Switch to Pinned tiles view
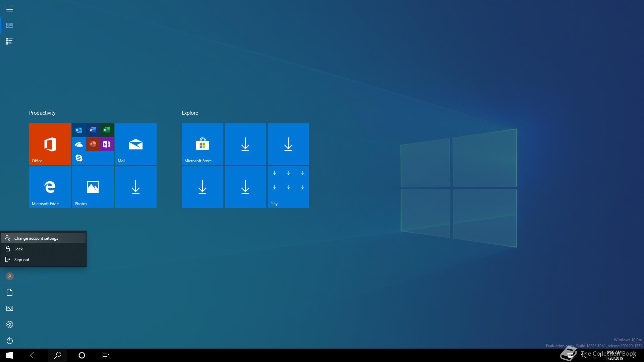 (10, 25)
